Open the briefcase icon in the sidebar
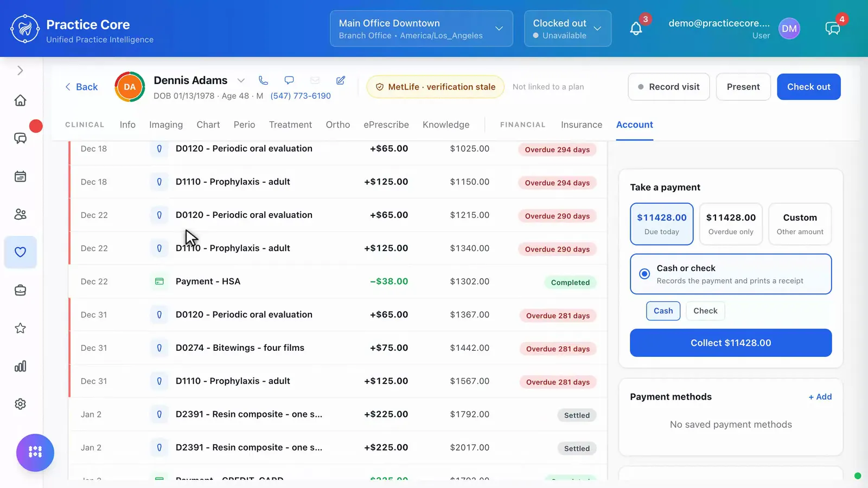Viewport: 868px width, 488px height. pyautogui.click(x=20, y=290)
